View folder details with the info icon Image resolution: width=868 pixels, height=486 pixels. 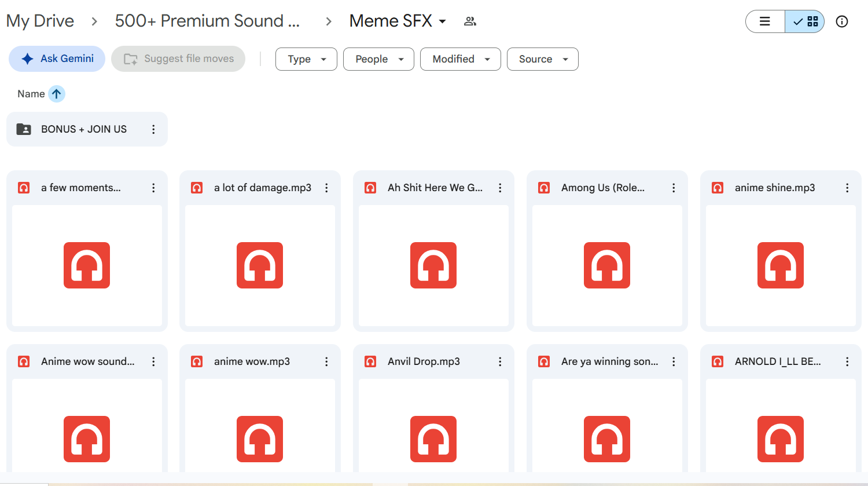pyautogui.click(x=842, y=21)
